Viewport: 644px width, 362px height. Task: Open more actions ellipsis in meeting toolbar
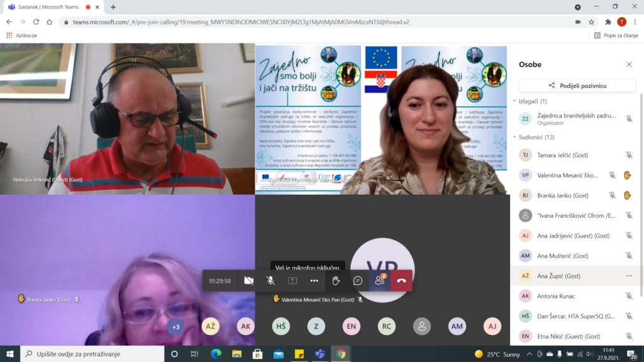pos(314,280)
